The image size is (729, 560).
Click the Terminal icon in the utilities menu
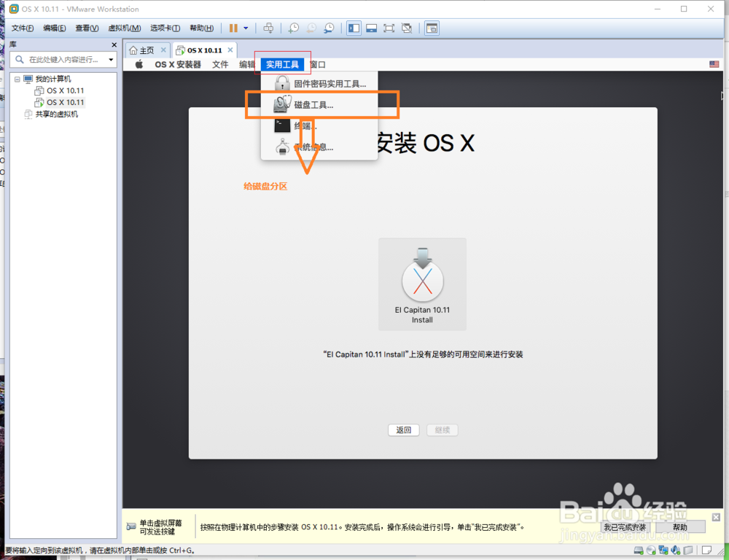pos(282,125)
